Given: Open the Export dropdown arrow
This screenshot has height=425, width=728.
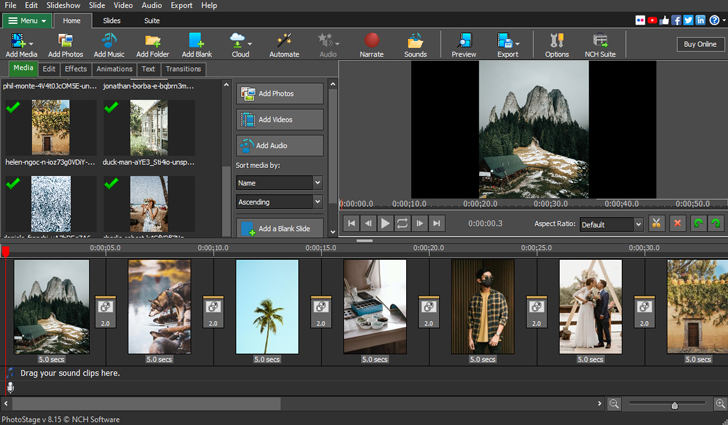Looking at the screenshot, I should [x=517, y=44].
